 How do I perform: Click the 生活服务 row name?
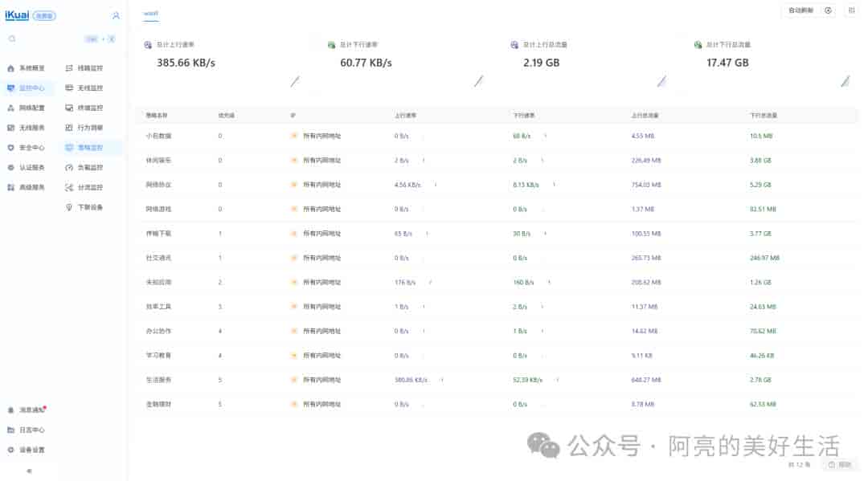point(158,380)
